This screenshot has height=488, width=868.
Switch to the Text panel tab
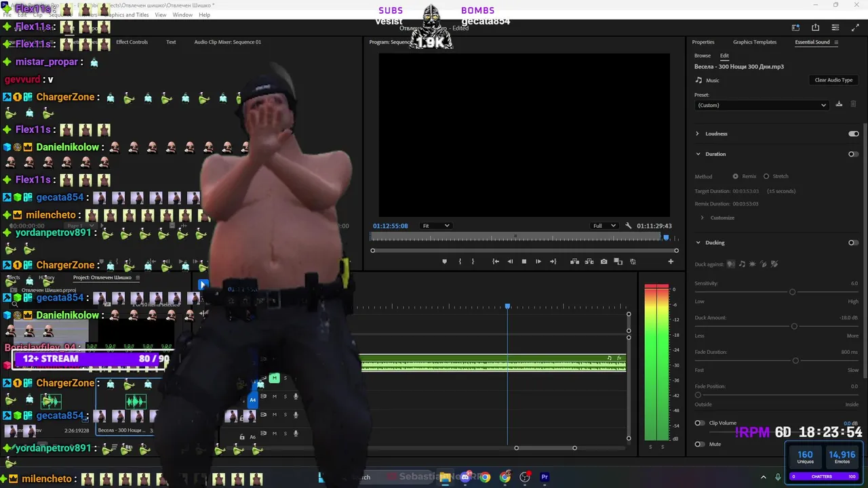[x=171, y=42]
